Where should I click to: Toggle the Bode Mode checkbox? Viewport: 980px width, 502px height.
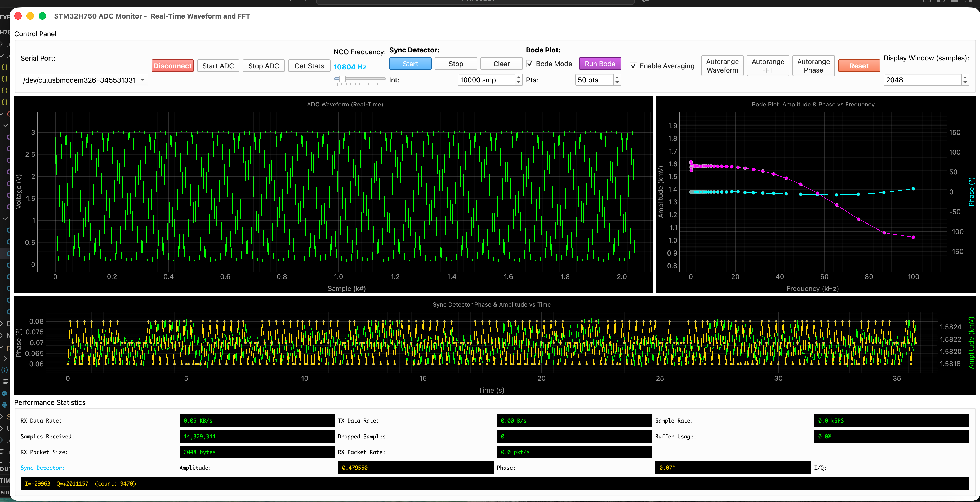coord(529,64)
